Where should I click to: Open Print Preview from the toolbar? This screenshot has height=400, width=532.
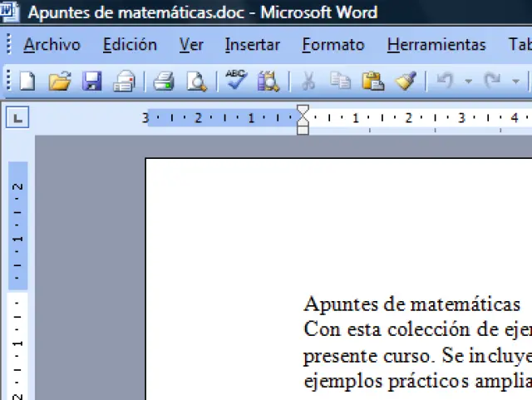196,81
